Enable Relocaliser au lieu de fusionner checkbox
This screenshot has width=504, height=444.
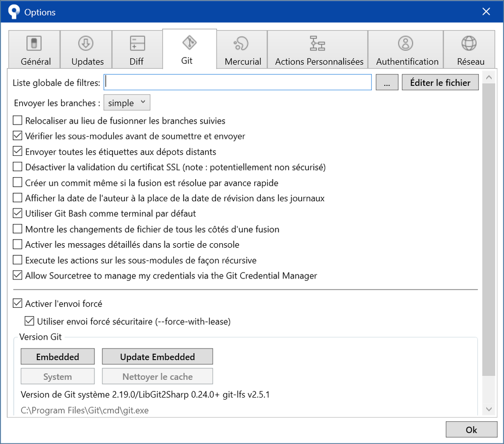[17, 121]
